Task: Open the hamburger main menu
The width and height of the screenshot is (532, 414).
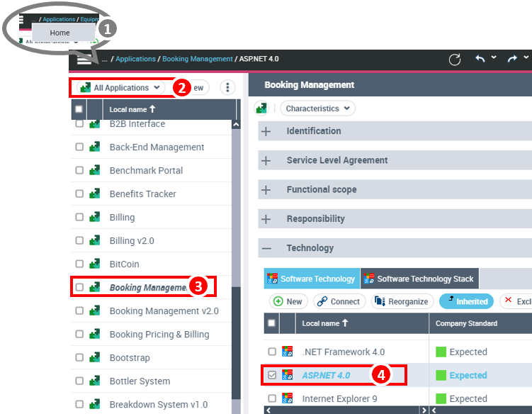Action: point(84,60)
